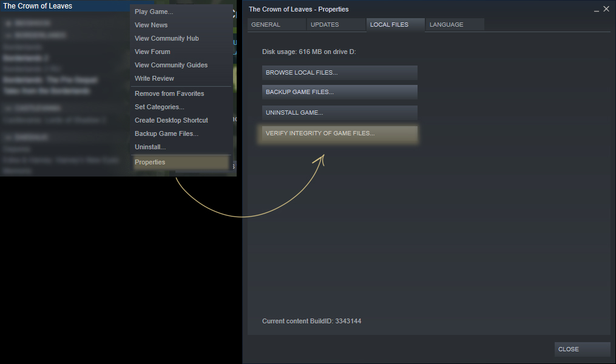This screenshot has height=364, width=616.
Task: Select The Crown of Leaves in library list
Action: (x=38, y=6)
